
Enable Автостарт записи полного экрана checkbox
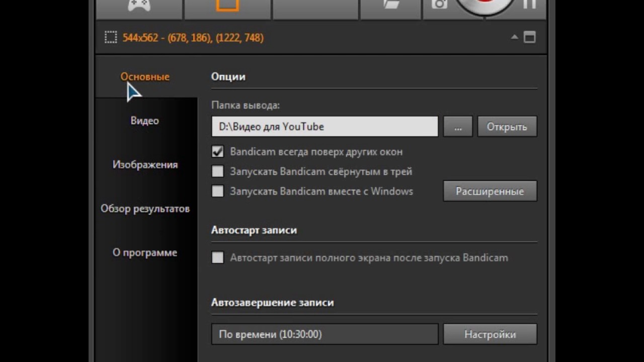(x=217, y=257)
